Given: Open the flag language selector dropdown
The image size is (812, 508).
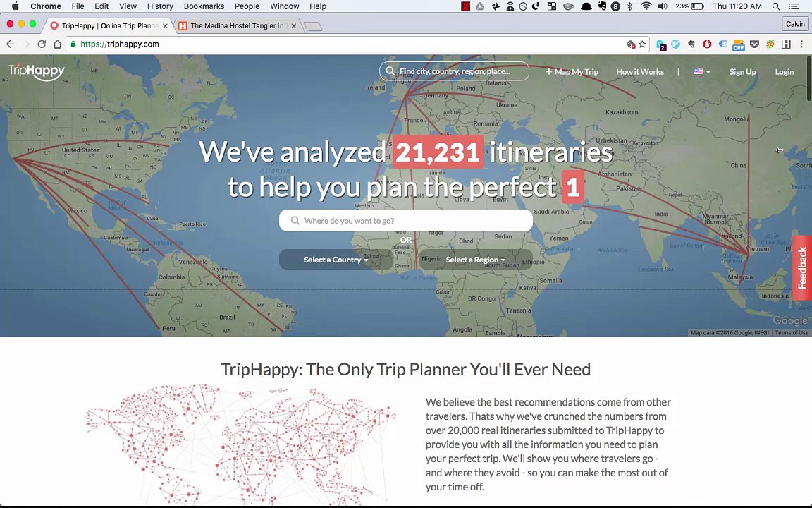Looking at the screenshot, I should [x=702, y=71].
